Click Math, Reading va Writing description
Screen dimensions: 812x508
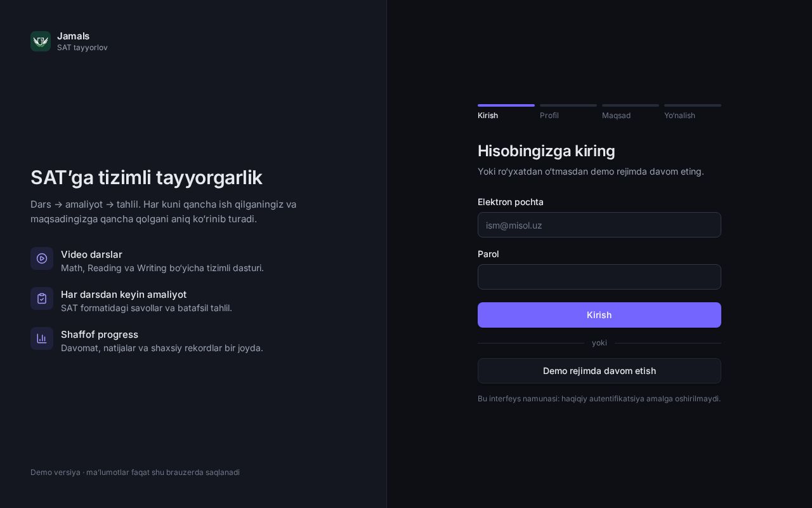(x=162, y=268)
